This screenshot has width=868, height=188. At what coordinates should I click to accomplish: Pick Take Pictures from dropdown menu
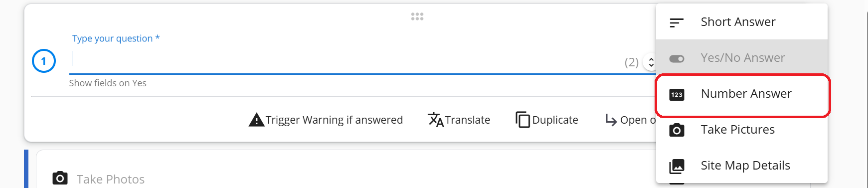click(x=741, y=130)
